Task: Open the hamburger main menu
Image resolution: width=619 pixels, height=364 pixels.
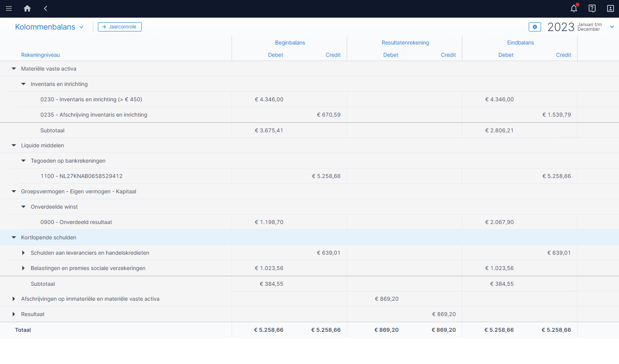Action: pyautogui.click(x=9, y=8)
